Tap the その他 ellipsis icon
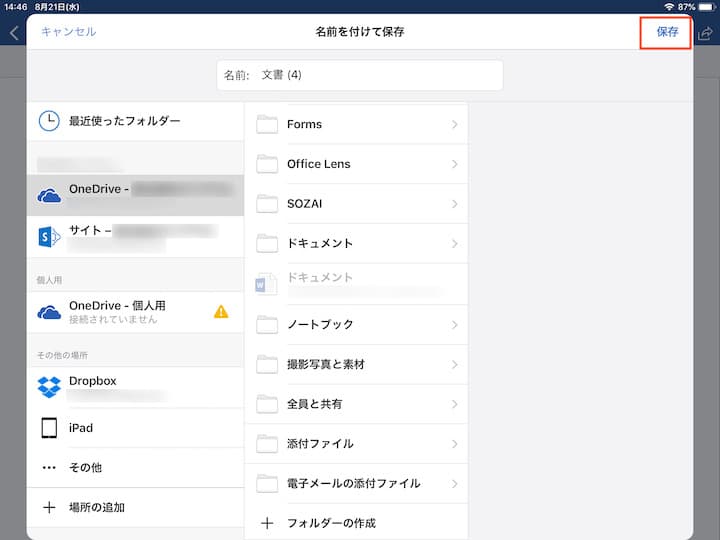720x540 pixels. (49, 468)
